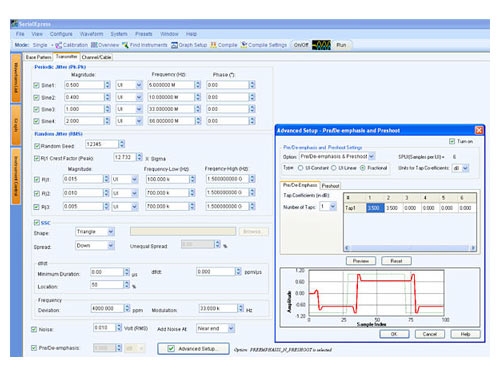This screenshot has width=500, height=375.
Task: Click the Modulation 33.000 k field
Action: [218, 308]
